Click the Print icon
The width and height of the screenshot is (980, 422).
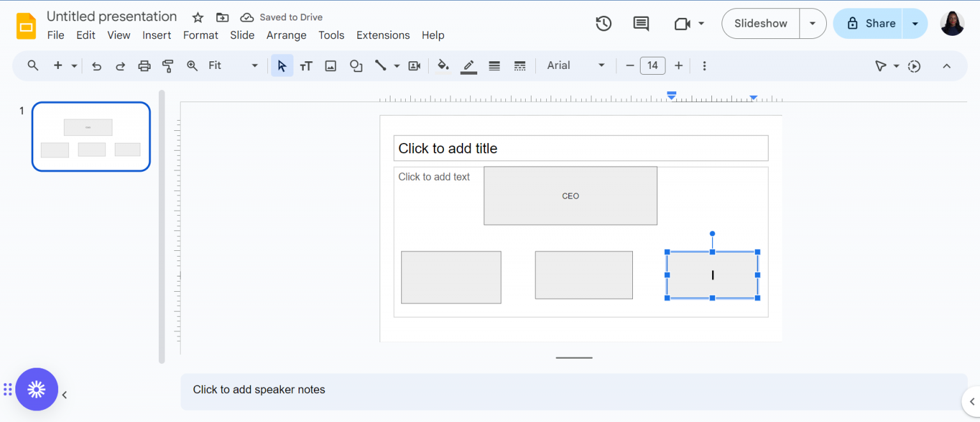coord(144,65)
